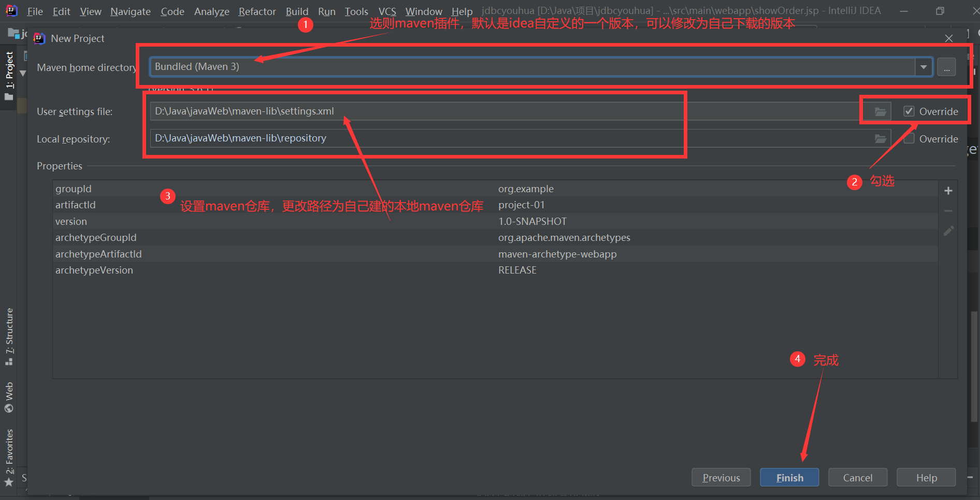Expand the Maven home directory dropdown
980x500 pixels.
[924, 67]
